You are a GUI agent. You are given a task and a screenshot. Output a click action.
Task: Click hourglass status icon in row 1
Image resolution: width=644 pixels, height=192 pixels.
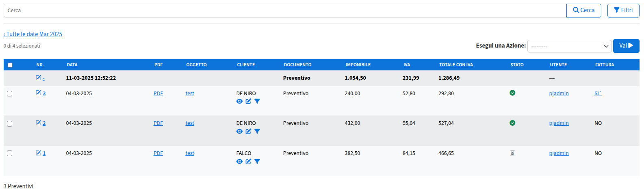[512, 153]
